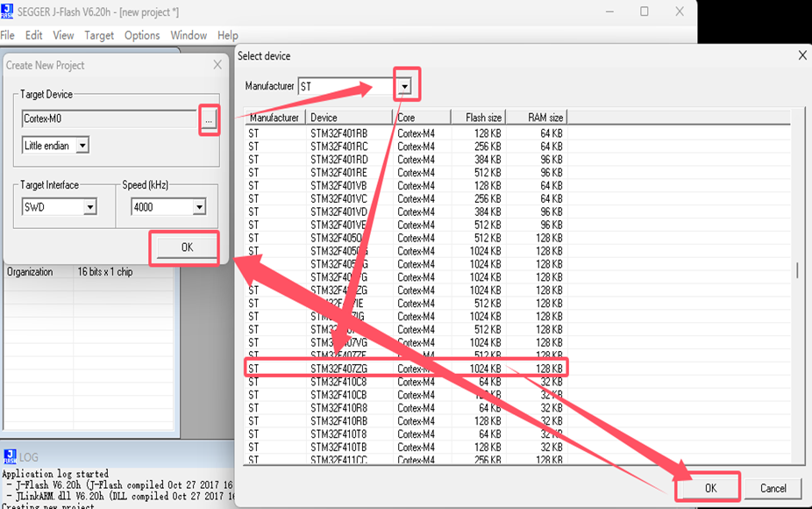Open the Edit menu
Screen dimensions: 812x509
pos(33,35)
